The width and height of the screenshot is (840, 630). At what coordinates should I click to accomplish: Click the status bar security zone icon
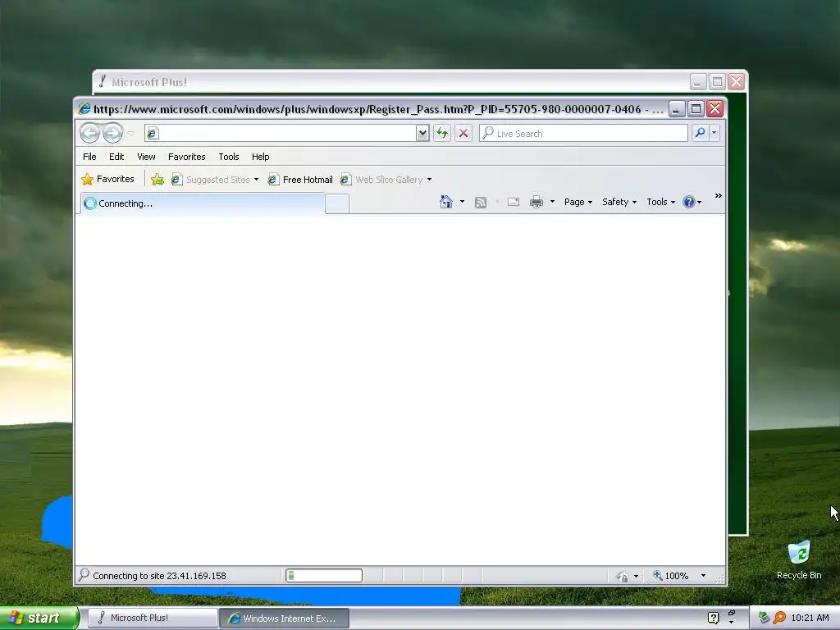(x=622, y=576)
